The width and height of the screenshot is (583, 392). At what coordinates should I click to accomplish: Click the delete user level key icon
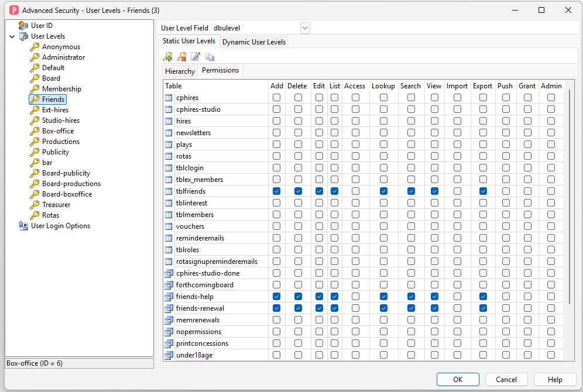tap(181, 57)
